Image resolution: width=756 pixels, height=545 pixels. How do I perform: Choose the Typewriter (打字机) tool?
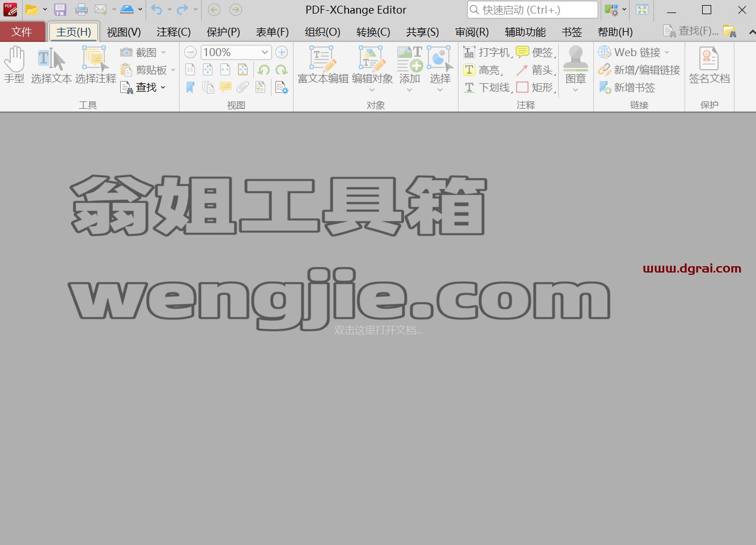pyautogui.click(x=487, y=53)
